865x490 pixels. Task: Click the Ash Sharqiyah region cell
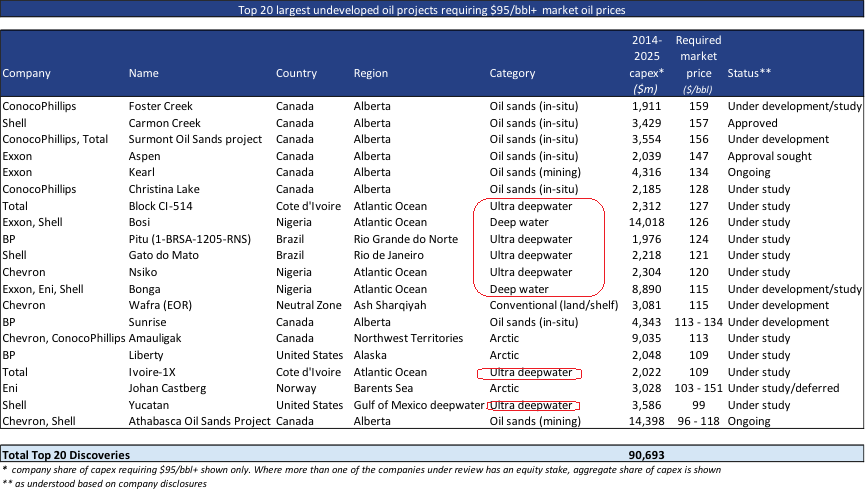pos(390,305)
